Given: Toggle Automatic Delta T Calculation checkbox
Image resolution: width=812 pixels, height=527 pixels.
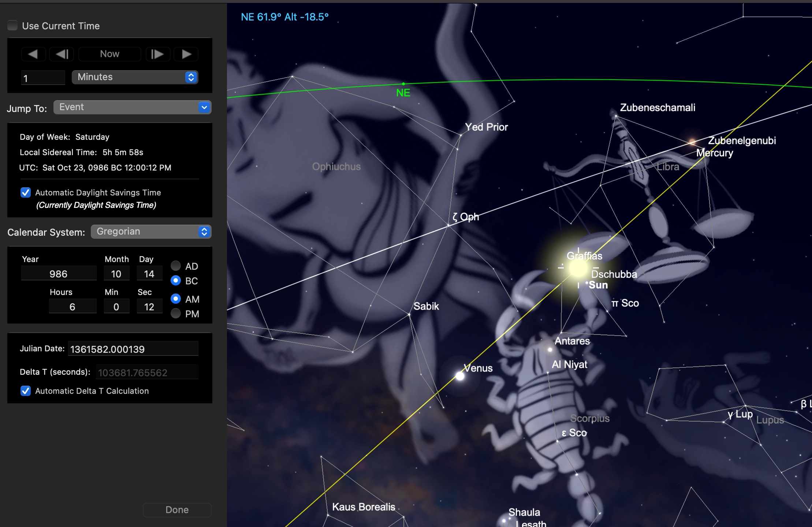Looking at the screenshot, I should pyautogui.click(x=26, y=391).
